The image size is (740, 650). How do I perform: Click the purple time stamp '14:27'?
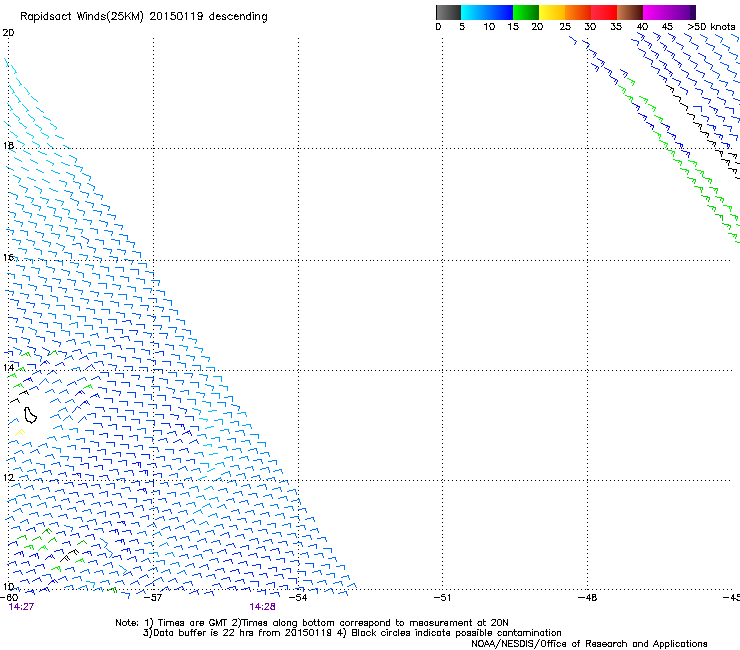point(21,607)
